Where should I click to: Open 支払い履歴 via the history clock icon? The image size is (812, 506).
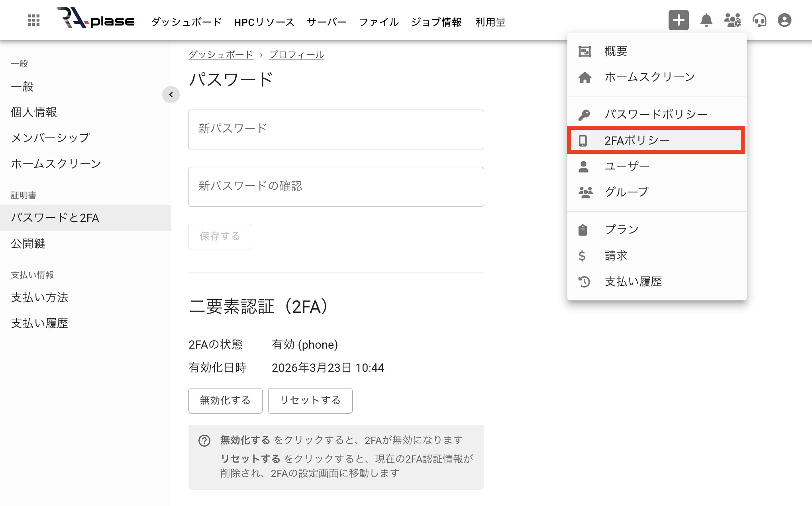click(633, 281)
